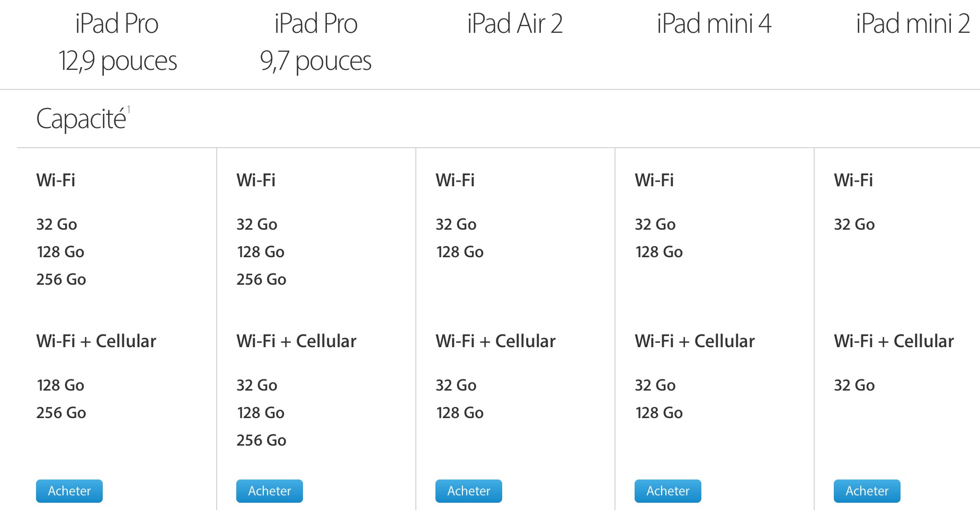Click the Capacité section heading

pyautogui.click(x=82, y=119)
